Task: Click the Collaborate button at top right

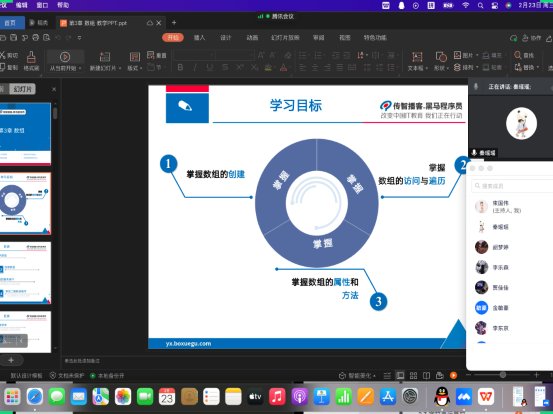Action: pyautogui.click(x=531, y=38)
